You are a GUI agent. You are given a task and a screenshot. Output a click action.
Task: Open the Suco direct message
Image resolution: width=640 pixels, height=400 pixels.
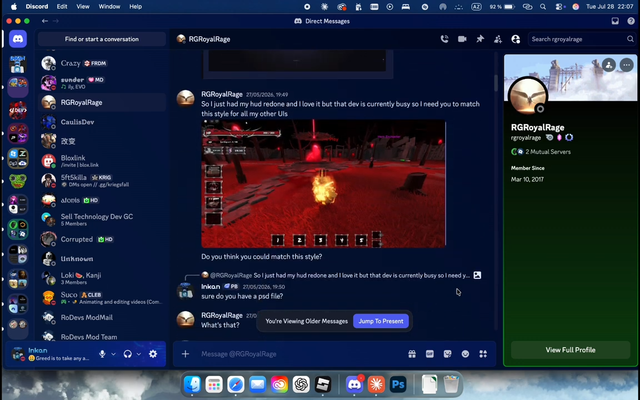102,298
